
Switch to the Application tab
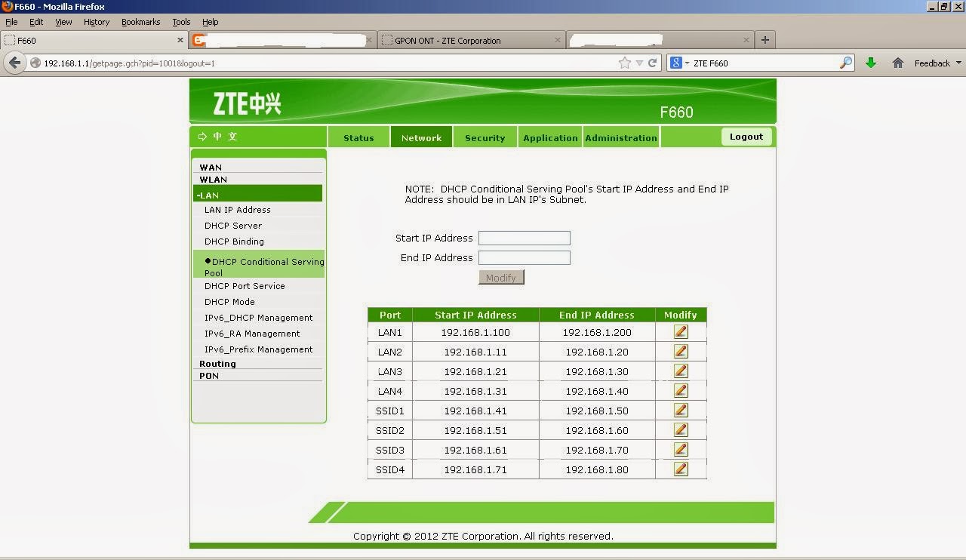pos(550,137)
